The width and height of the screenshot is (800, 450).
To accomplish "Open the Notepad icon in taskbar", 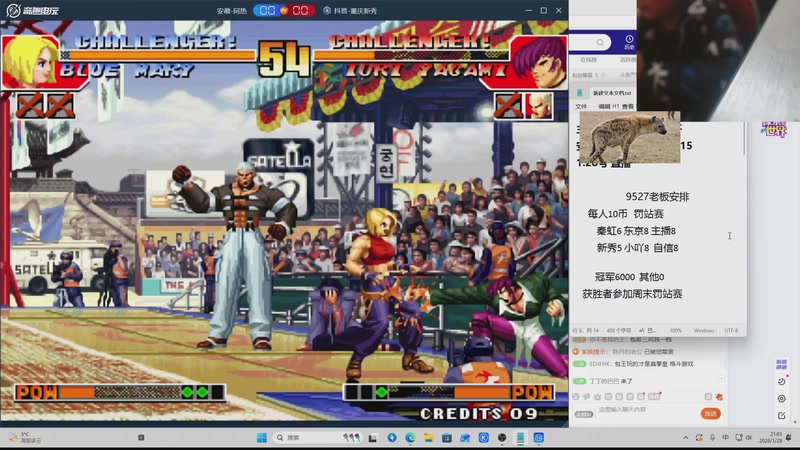I will pyautogui.click(x=520, y=438).
